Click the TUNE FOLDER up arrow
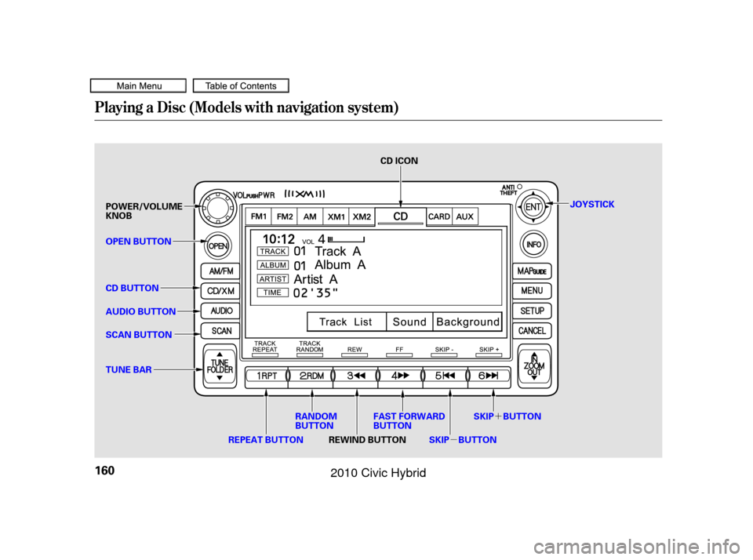 (x=220, y=355)
